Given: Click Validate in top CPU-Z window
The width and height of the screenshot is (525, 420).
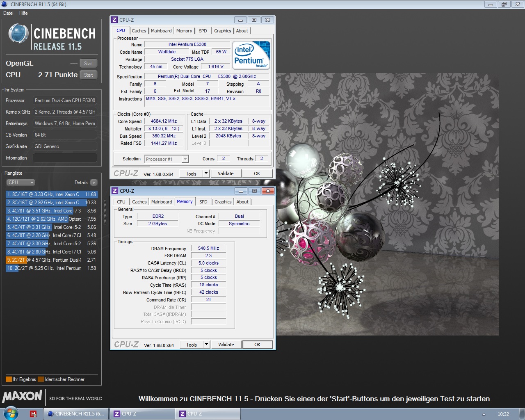Looking at the screenshot, I should point(226,173).
